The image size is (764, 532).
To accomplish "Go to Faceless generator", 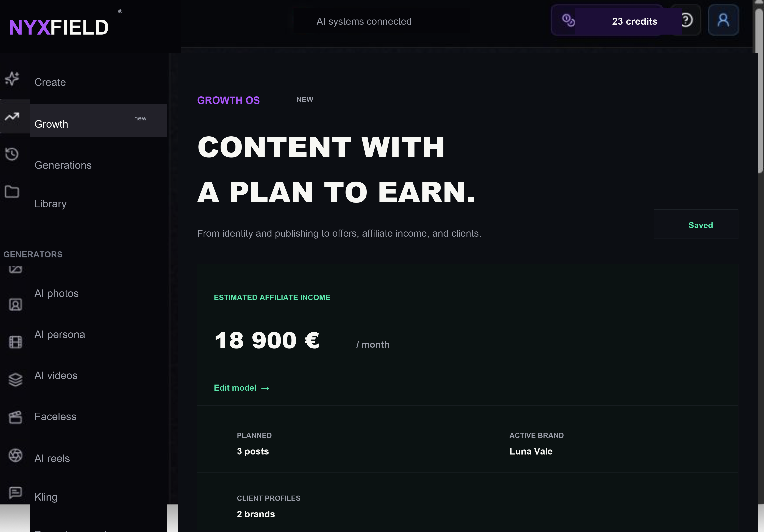I will (x=55, y=416).
